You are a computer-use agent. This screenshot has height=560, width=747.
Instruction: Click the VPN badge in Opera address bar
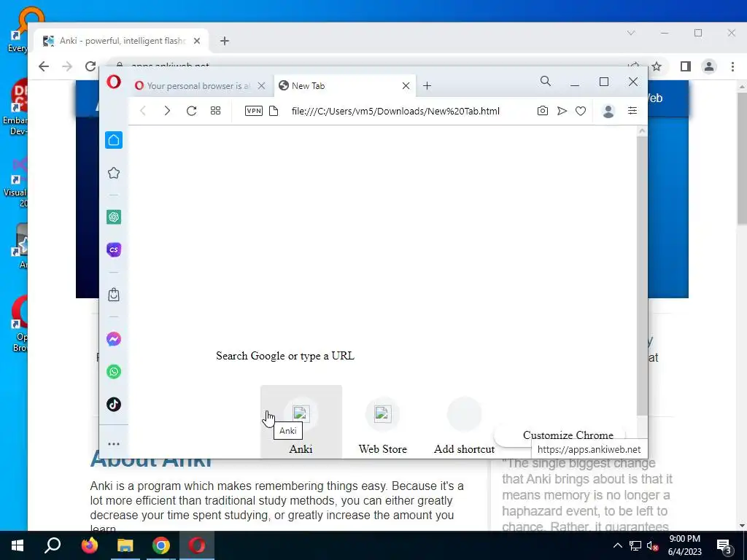coord(253,111)
